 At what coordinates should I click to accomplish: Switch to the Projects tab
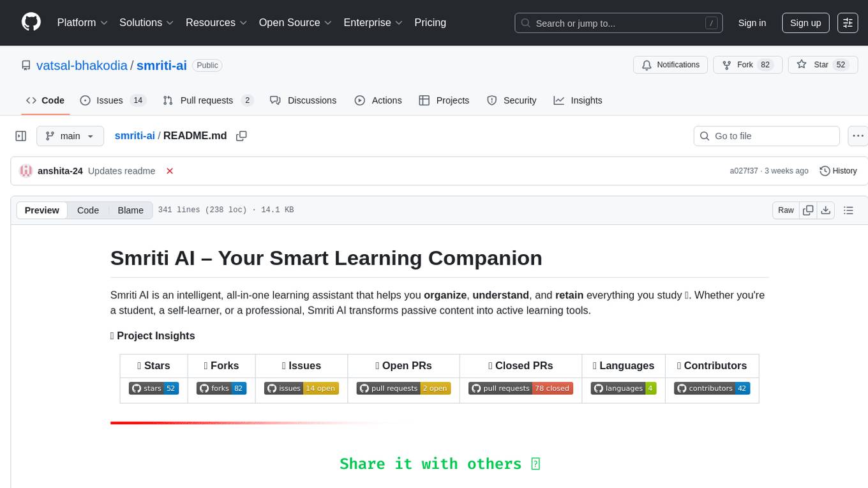444,100
